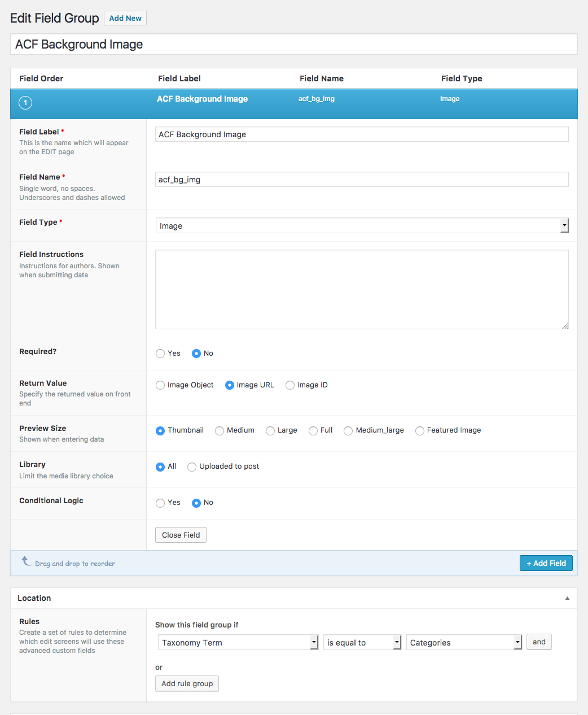The height and width of the screenshot is (715, 588).
Task: Set preview size to Medium
Action: (220, 430)
